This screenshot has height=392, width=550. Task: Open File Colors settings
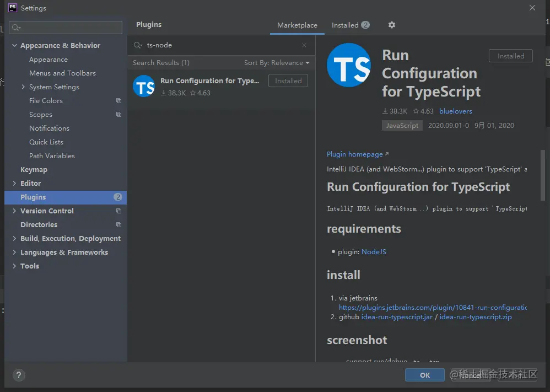pyautogui.click(x=46, y=101)
